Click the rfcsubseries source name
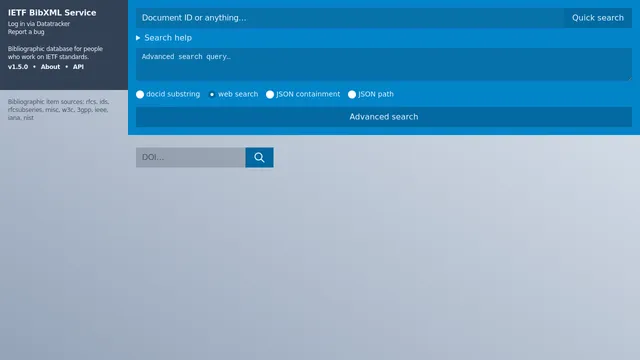The image size is (640, 360). point(24,110)
